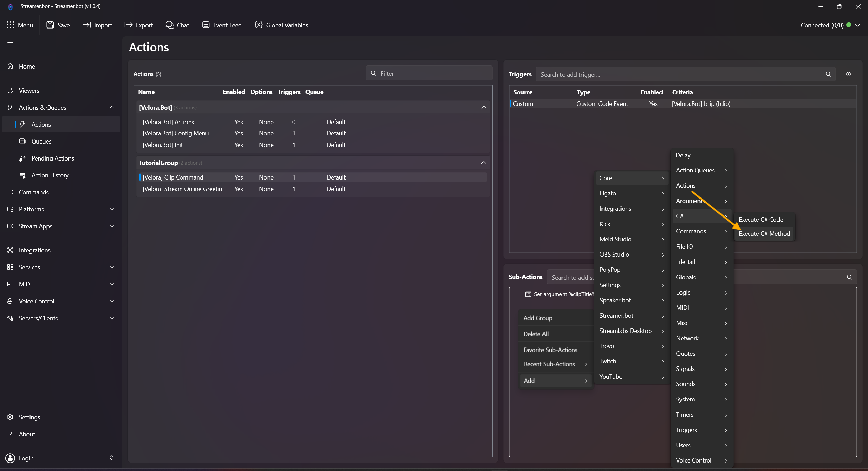This screenshot has width=868, height=471.
Task: Open the Action History page
Action: 50,175
